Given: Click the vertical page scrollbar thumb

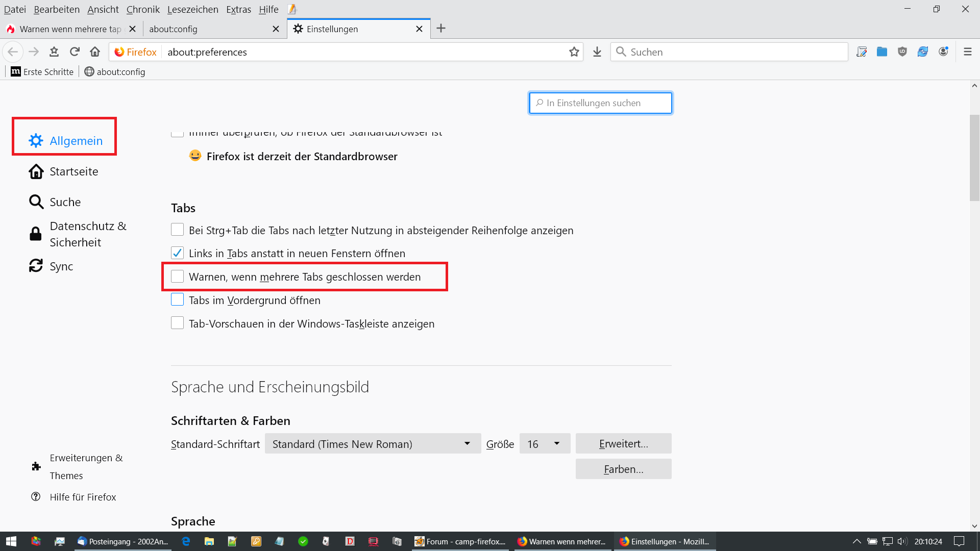Looking at the screenshot, I should [974, 158].
